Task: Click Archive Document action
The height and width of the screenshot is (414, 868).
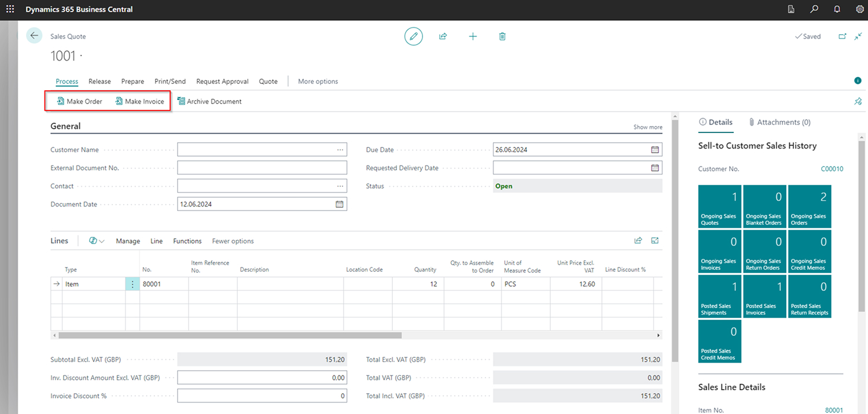Action: point(209,101)
